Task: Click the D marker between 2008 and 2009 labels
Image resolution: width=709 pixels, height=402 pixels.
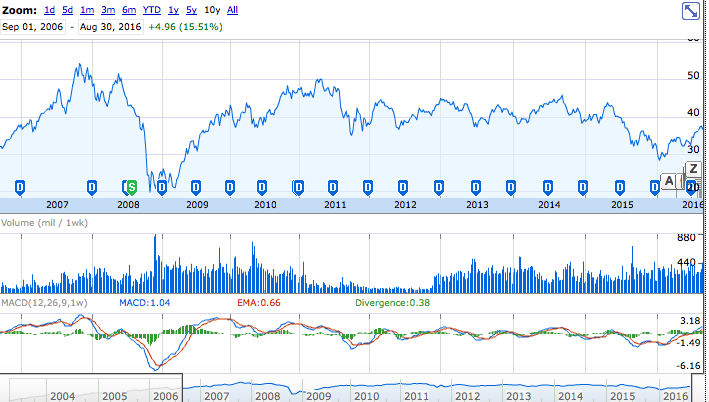Action: [x=162, y=187]
